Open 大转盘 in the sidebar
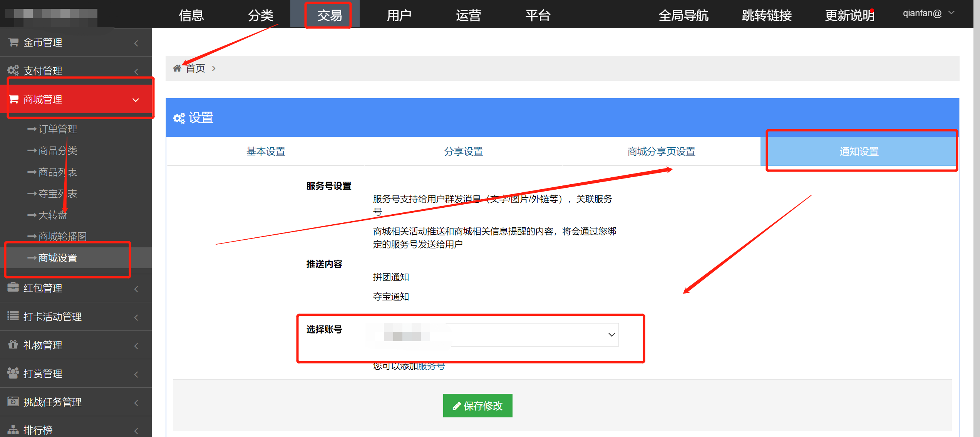Screen dimensions: 980x437 (x=53, y=215)
